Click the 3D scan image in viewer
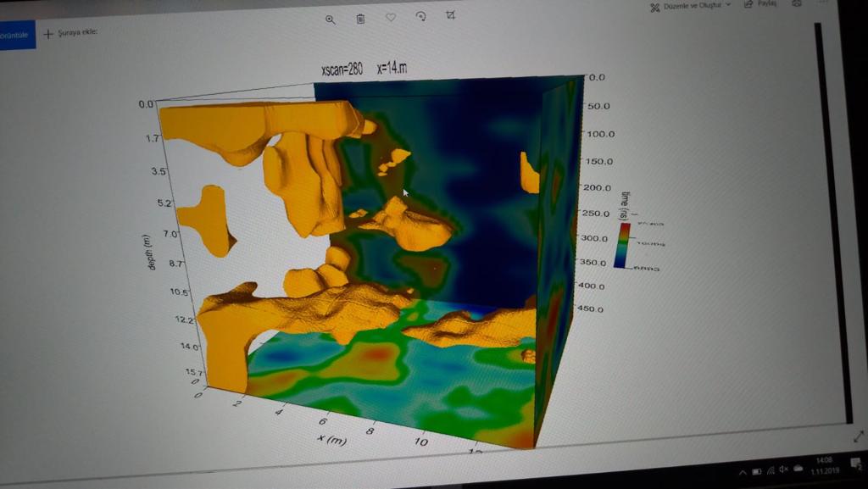 (x=381, y=254)
